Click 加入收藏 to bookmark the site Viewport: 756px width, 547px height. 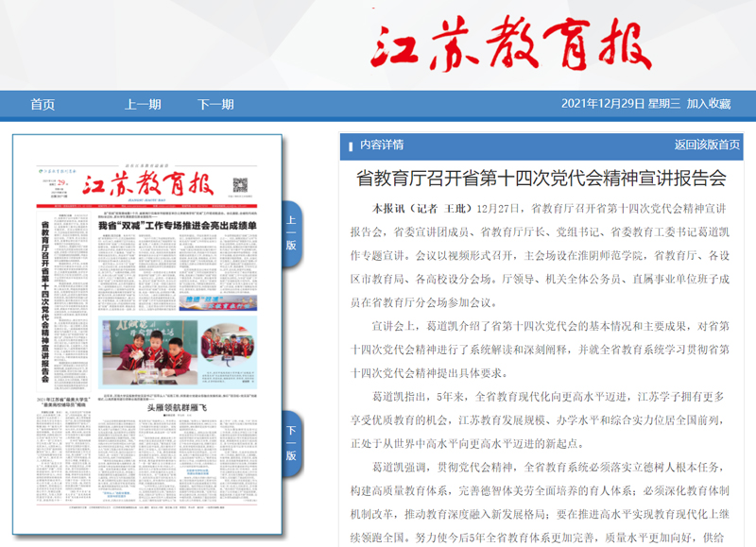click(x=709, y=104)
